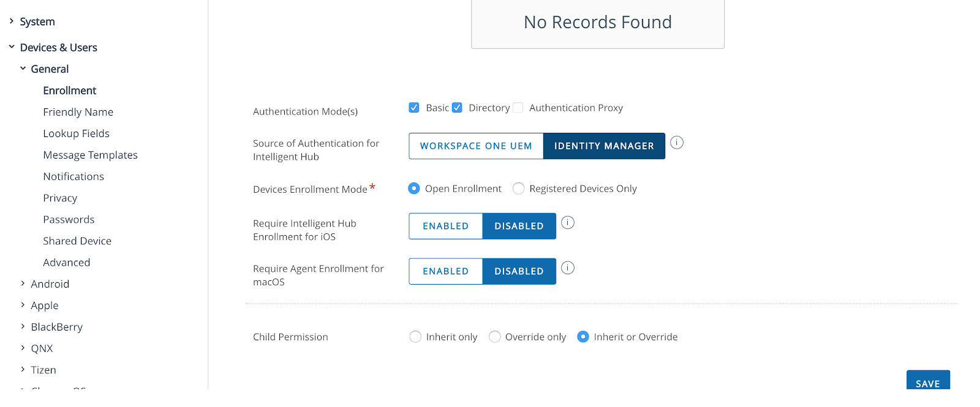Click the Save button
The height and width of the screenshot is (407, 980).
pos(927,382)
